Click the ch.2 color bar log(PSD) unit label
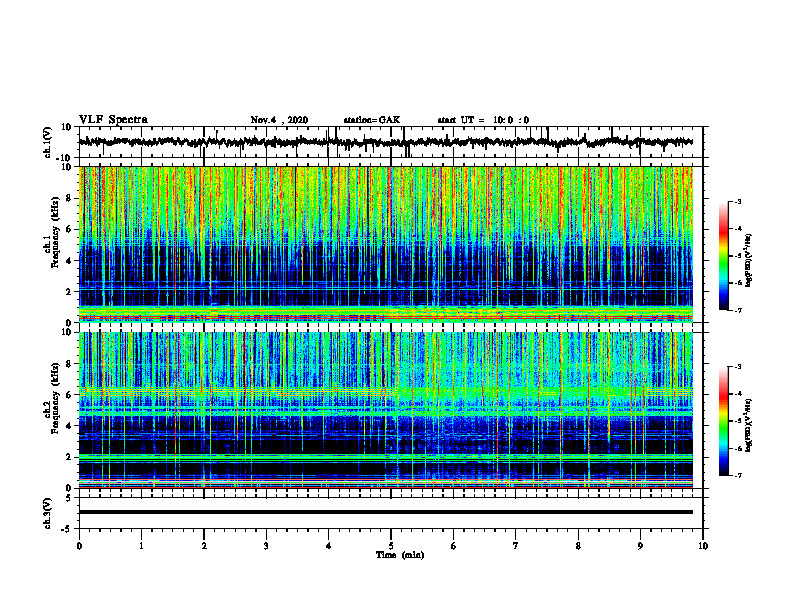Image resolution: width=792 pixels, height=612 pixels. click(x=749, y=426)
